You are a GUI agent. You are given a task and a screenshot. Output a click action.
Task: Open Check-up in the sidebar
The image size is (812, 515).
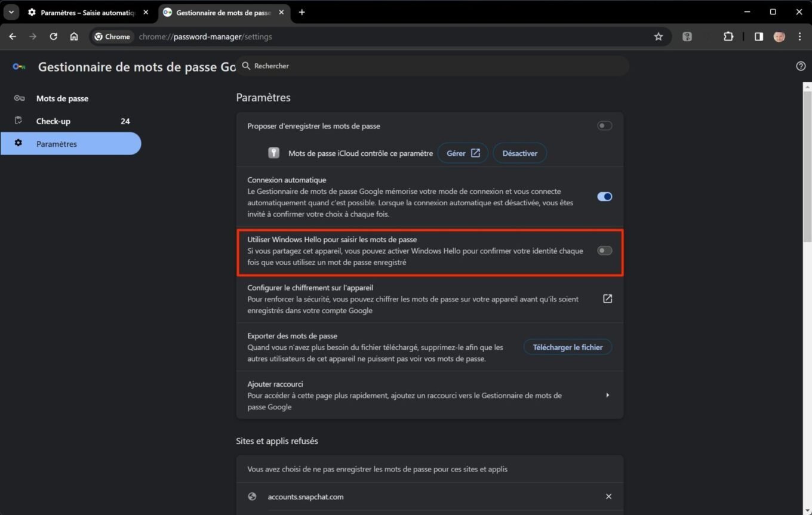pyautogui.click(x=70, y=121)
